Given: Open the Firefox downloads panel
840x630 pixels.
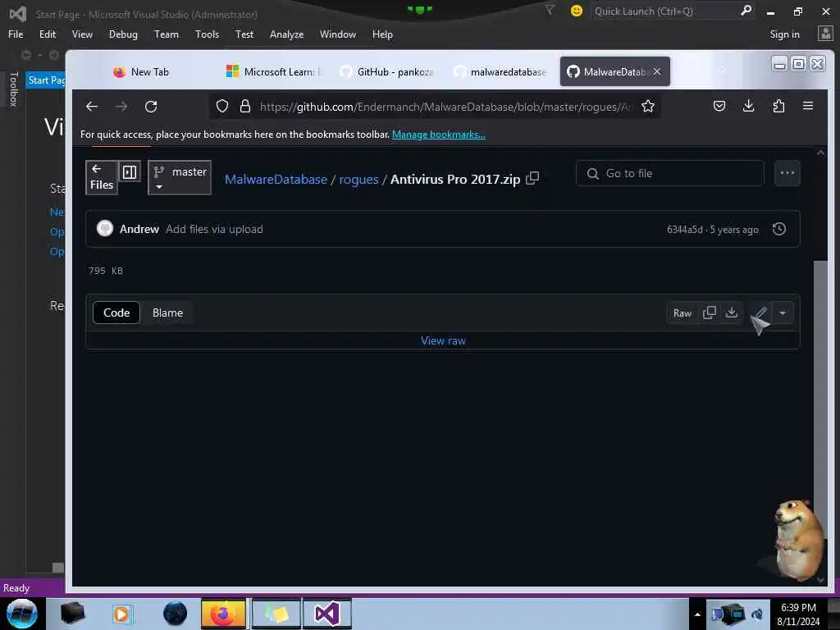Looking at the screenshot, I should [x=748, y=106].
